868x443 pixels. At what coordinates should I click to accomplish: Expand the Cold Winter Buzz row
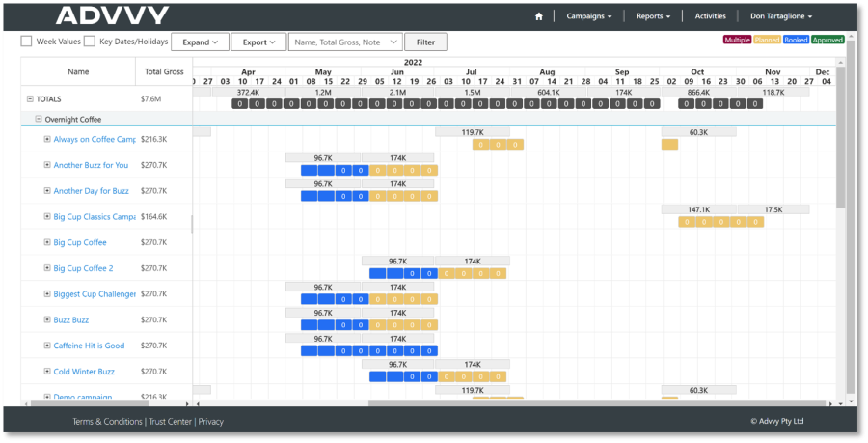(47, 372)
